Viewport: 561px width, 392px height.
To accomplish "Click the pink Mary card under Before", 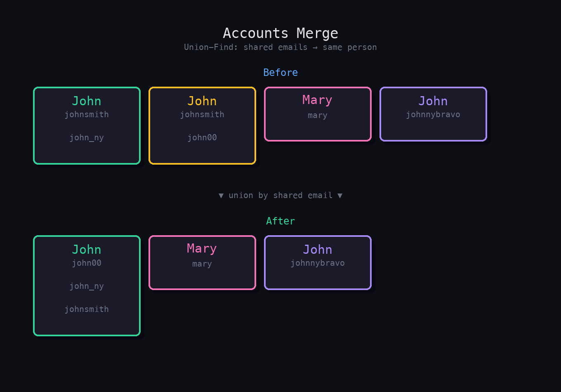I will pos(318,114).
